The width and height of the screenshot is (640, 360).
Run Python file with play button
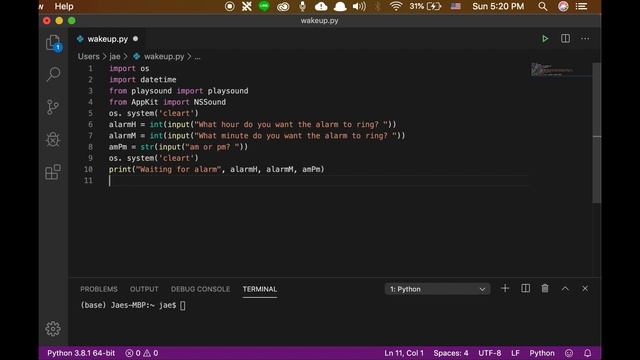coord(545,39)
